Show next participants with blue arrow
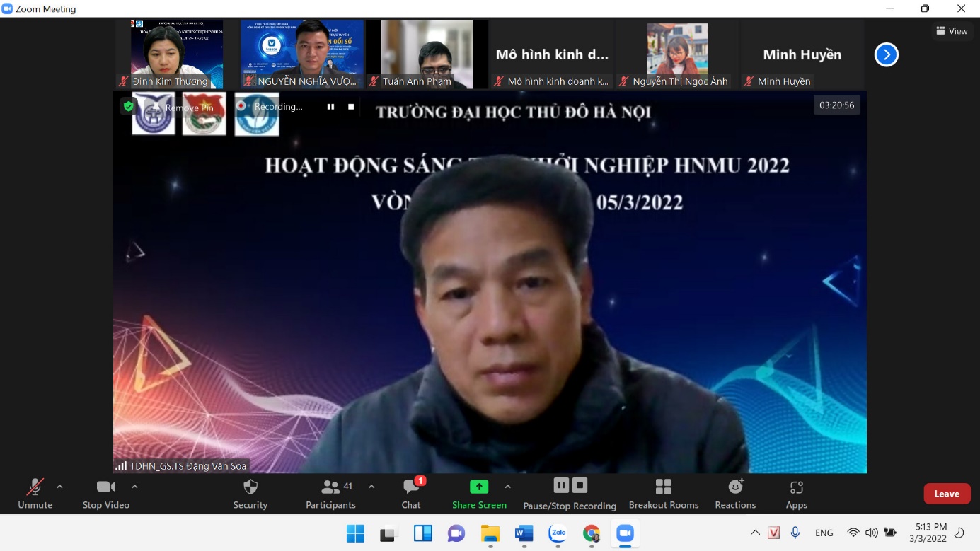 tap(886, 54)
